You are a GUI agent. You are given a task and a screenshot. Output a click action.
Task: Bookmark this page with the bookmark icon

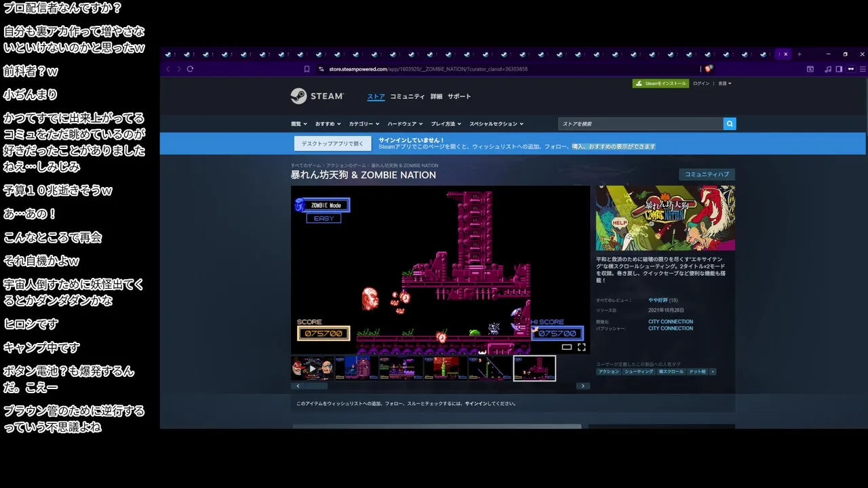[x=307, y=69]
